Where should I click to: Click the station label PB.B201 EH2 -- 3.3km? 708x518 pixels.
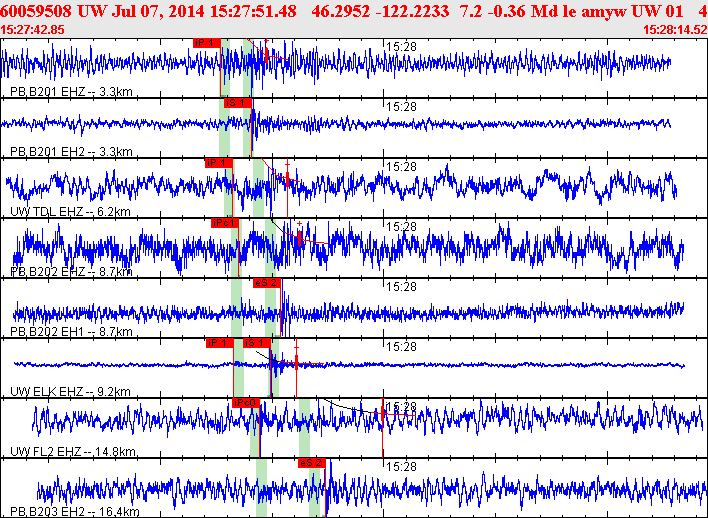[x=71, y=152]
